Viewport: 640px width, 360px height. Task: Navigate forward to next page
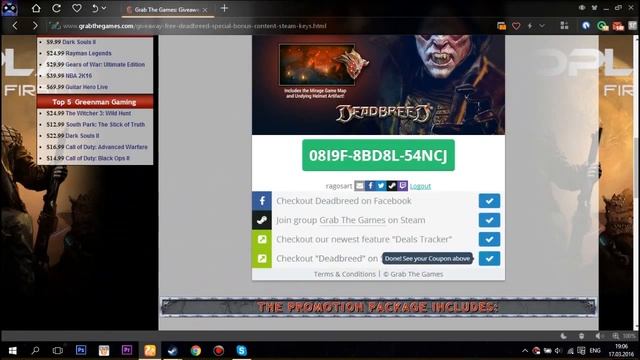click(35, 26)
